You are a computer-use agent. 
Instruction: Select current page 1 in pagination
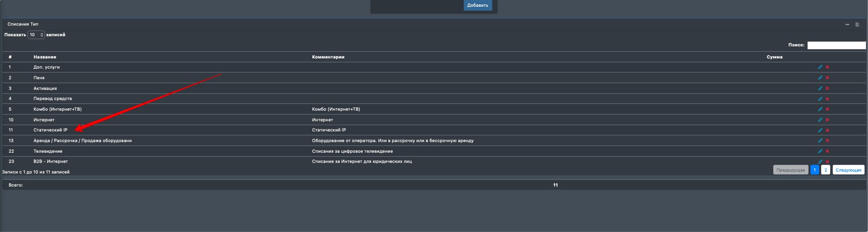[814, 170]
